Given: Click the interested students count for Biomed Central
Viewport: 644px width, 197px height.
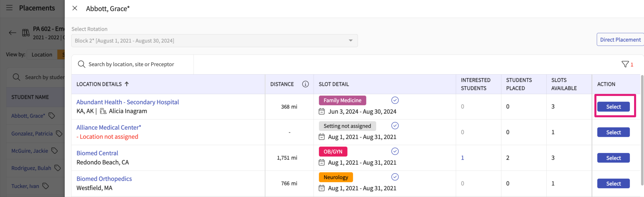Looking at the screenshot, I should point(462,158).
